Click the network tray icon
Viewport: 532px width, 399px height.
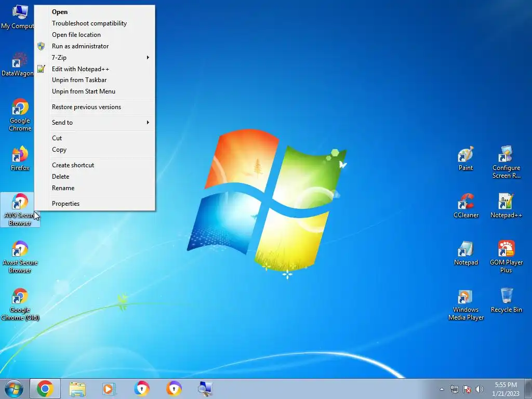point(454,389)
